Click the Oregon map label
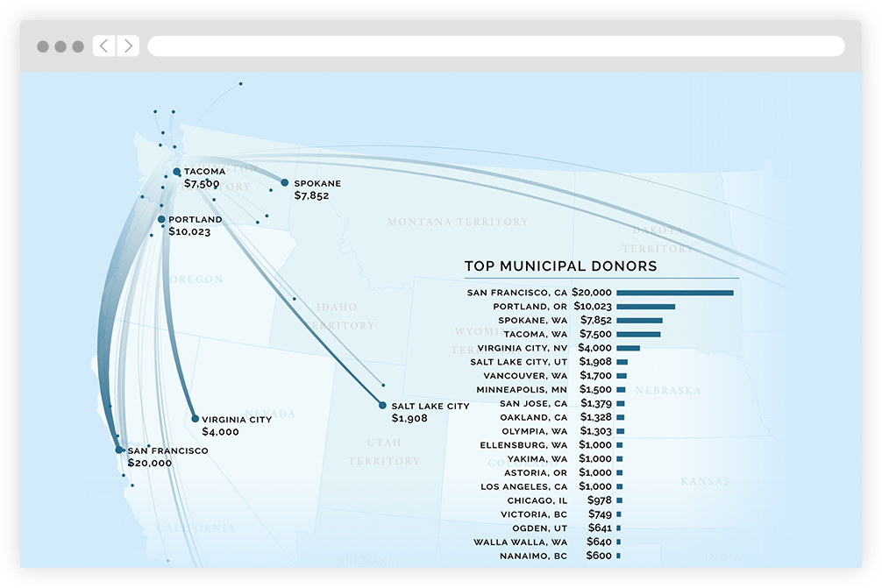The image size is (882, 588). [196, 280]
